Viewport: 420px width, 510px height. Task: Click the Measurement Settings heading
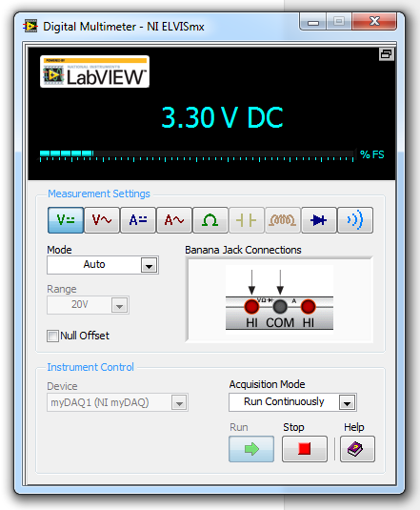[x=99, y=194]
